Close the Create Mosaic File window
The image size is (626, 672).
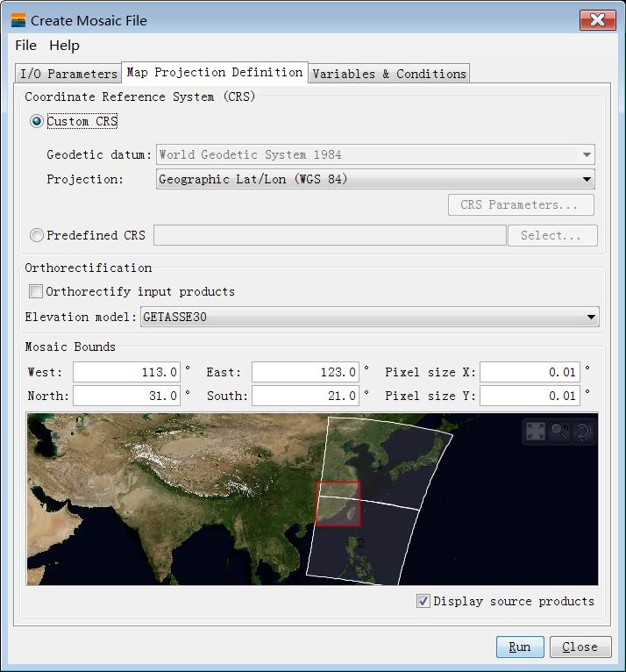click(x=597, y=19)
